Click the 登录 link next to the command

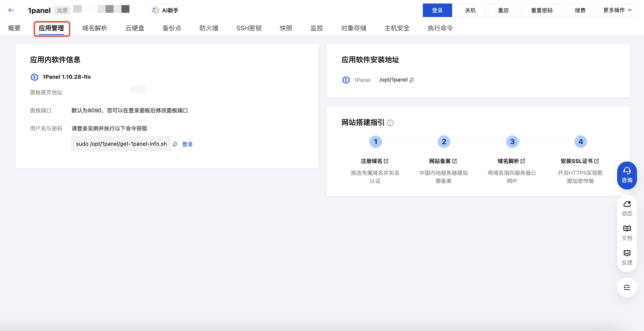coord(187,144)
